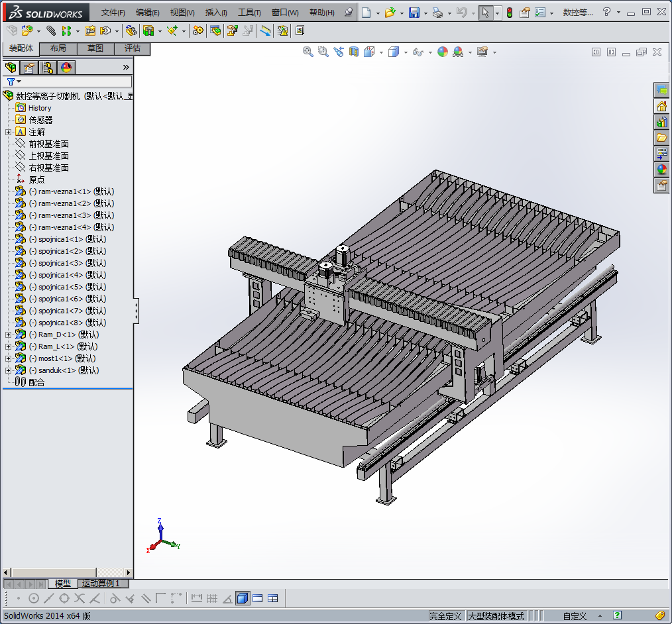The height and width of the screenshot is (624, 672).
Task: Expand the Ram_D<1> tree node
Action: tap(8, 335)
